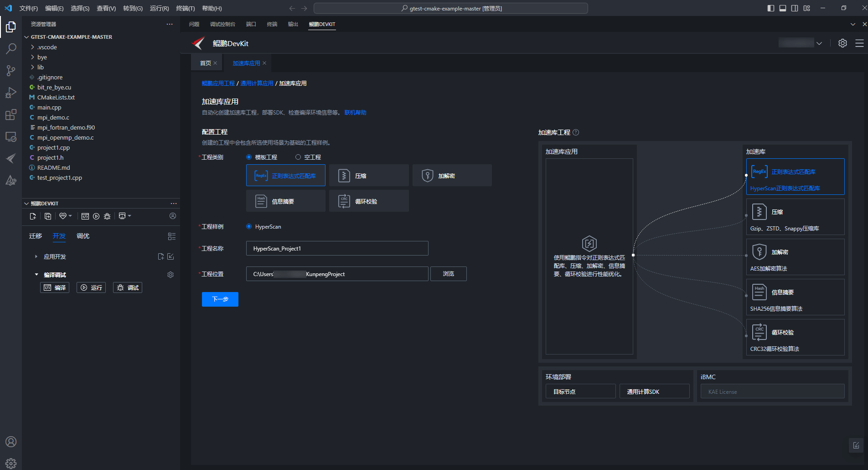
Task: Select the 空工程 radio button
Action: (x=298, y=157)
